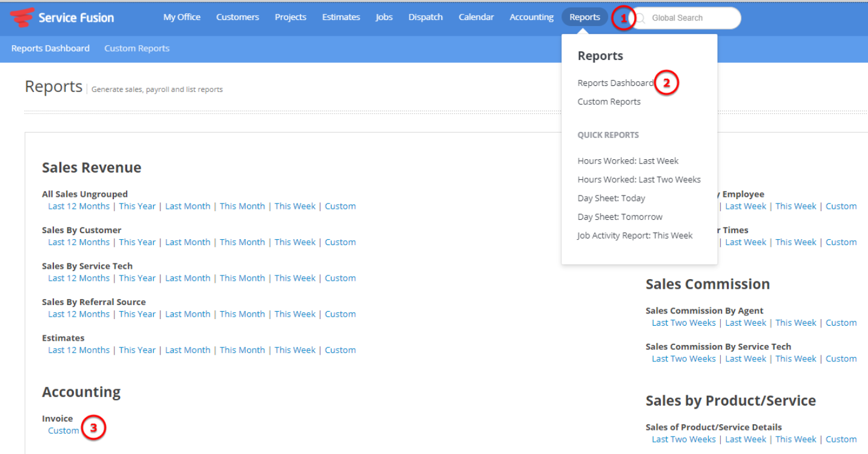Open Day Sheet: Today quick report
Screen dimensions: 868x454
click(x=611, y=199)
